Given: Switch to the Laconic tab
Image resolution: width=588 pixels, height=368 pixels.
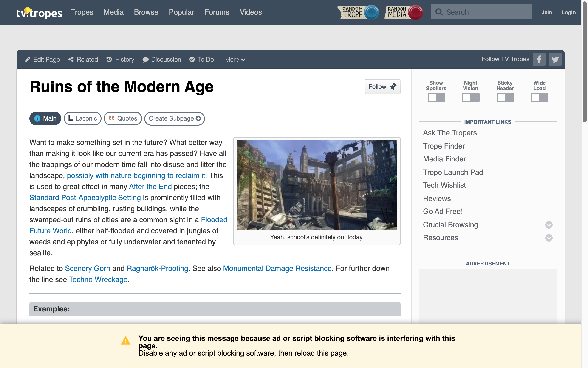Looking at the screenshot, I should 83,118.
